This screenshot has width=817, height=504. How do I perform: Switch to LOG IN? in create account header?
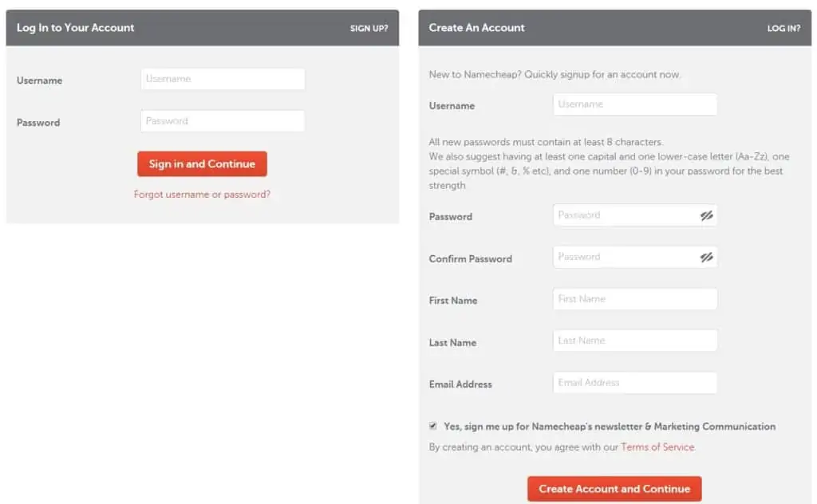tap(783, 28)
